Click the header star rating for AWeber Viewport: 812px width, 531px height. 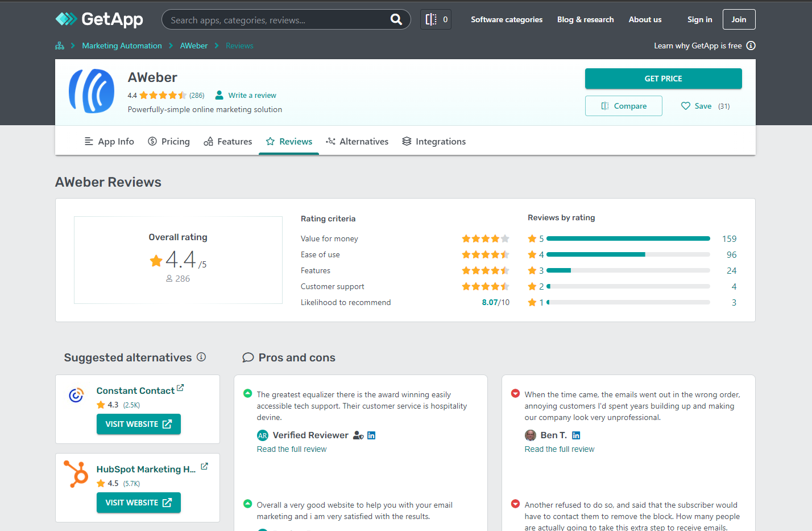coord(163,95)
